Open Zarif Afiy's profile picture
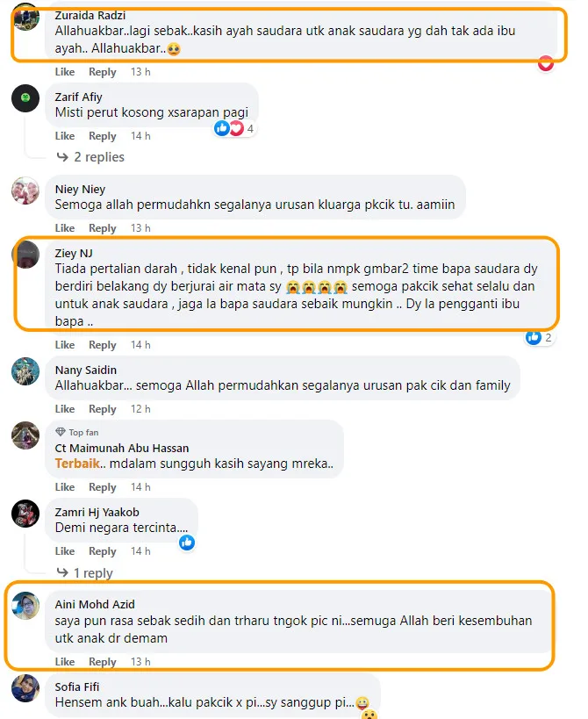The height and width of the screenshot is (719, 588). (25, 98)
